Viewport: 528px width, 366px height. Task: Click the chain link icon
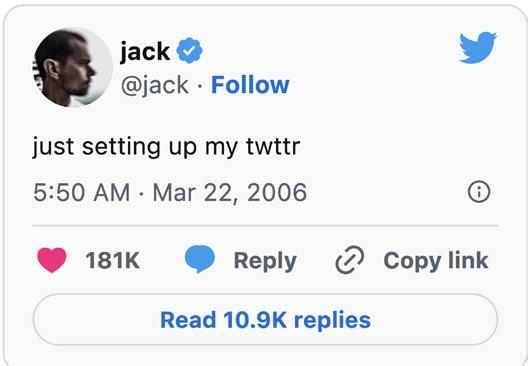[x=350, y=260]
